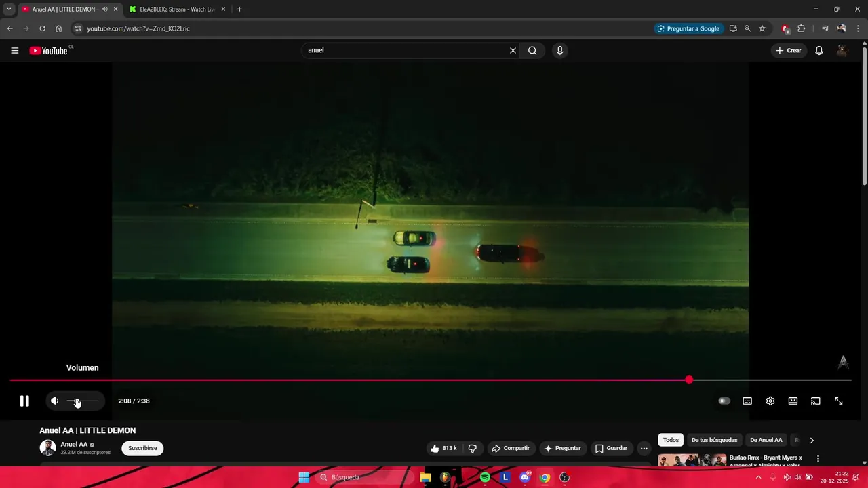868x488 pixels.
Task: Go to the browser home page icon
Action: (x=59, y=28)
